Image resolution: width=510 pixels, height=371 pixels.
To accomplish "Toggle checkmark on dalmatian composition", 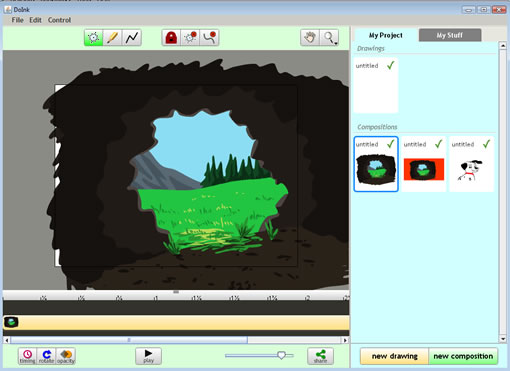I will [487, 144].
